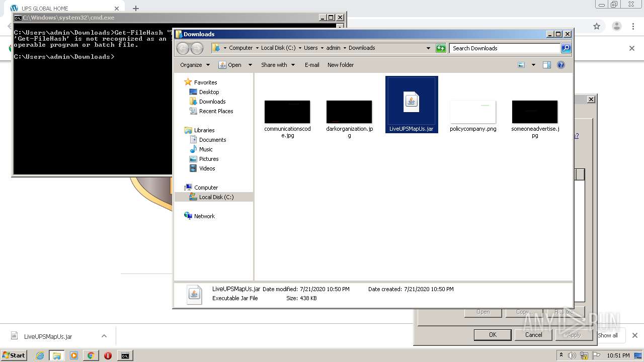Select Local Disk (C:) in navigation pane

pyautogui.click(x=216, y=197)
